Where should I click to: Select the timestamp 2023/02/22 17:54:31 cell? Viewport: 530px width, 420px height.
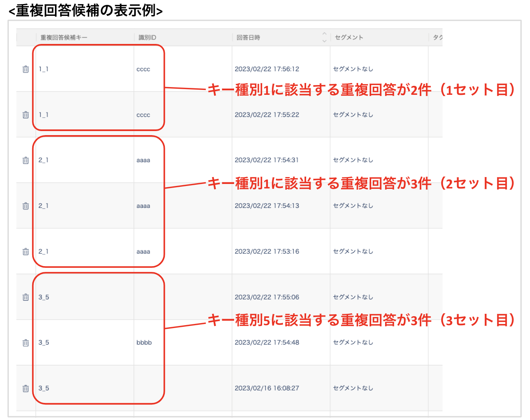click(267, 160)
